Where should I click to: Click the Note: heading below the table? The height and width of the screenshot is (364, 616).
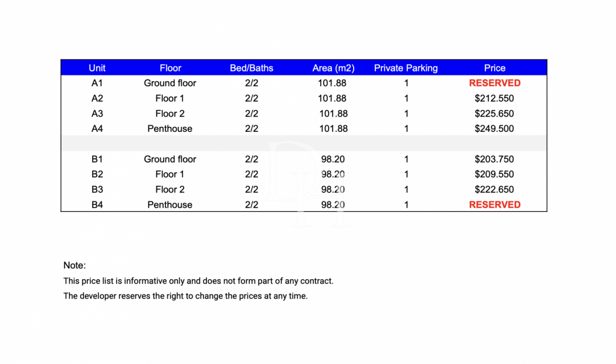pos(75,265)
